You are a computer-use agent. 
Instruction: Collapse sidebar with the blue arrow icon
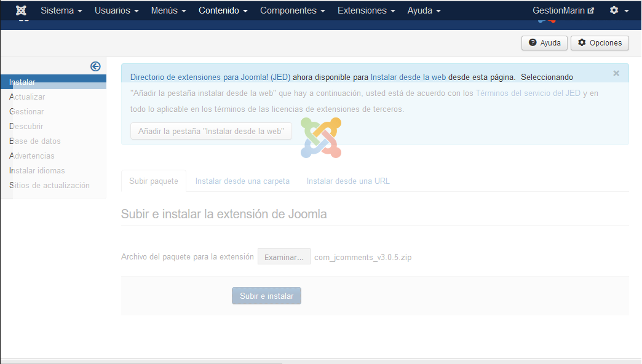(x=95, y=66)
